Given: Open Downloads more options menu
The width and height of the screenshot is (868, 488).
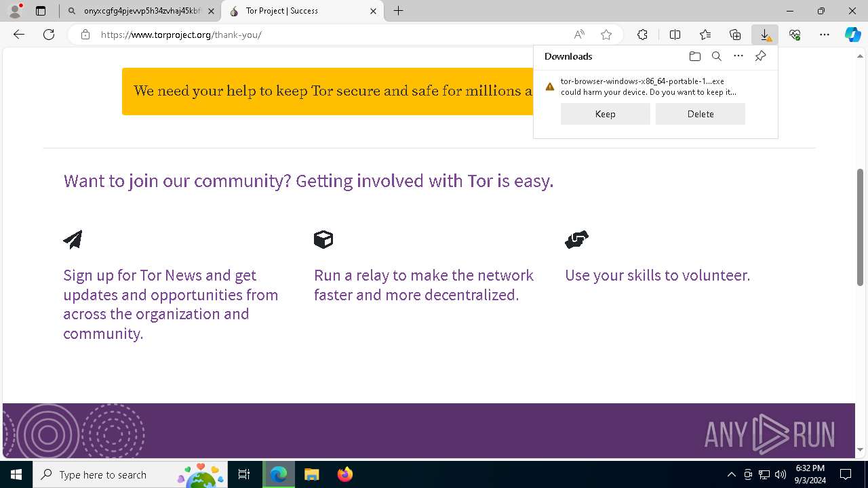Looking at the screenshot, I should pyautogui.click(x=738, y=56).
